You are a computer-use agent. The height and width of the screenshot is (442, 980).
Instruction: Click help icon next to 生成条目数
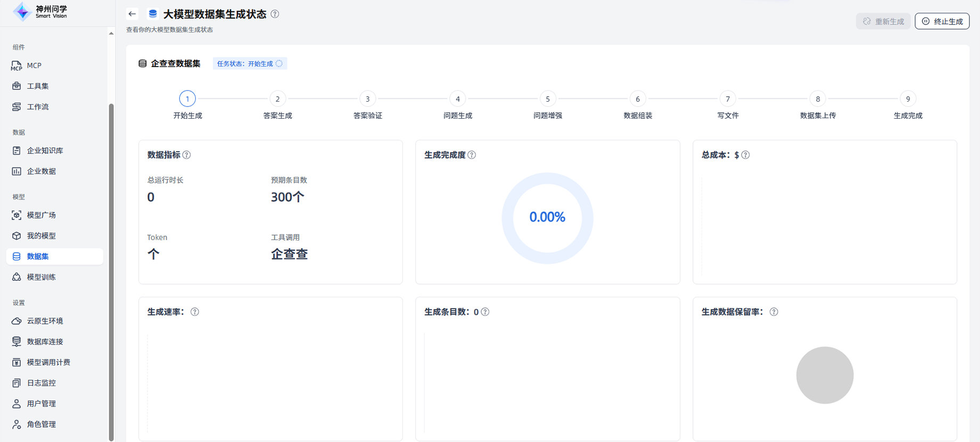coord(485,312)
